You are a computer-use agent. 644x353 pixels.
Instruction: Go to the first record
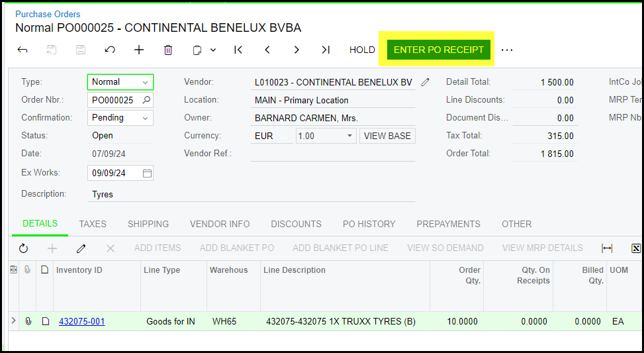(238, 50)
